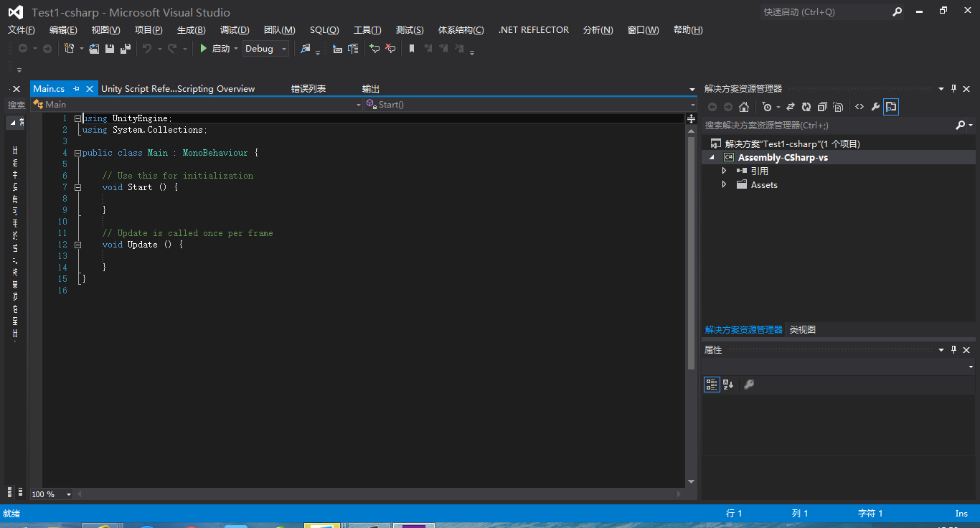This screenshot has width=980, height=528.
Task: Click the editor split handle above the scrollbar
Action: tap(692, 118)
